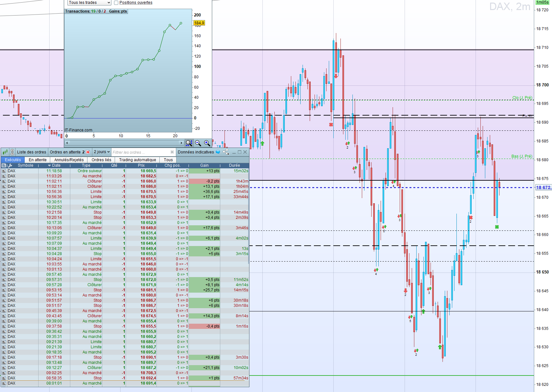The width and height of the screenshot is (552, 392).
Task: Click the current price label 18 672 on axis
Action: [544, 187]
